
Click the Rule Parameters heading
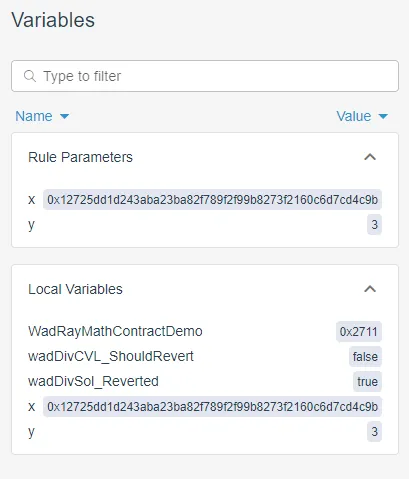click(x=80, y=157)
